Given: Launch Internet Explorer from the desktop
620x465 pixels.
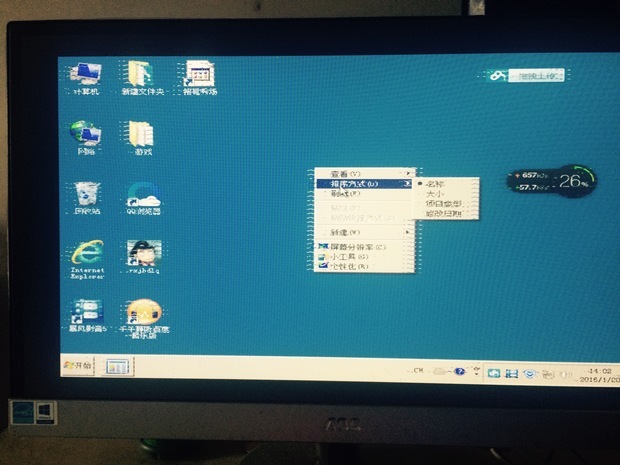Looking at the screenshot, I should pos(87,259).
